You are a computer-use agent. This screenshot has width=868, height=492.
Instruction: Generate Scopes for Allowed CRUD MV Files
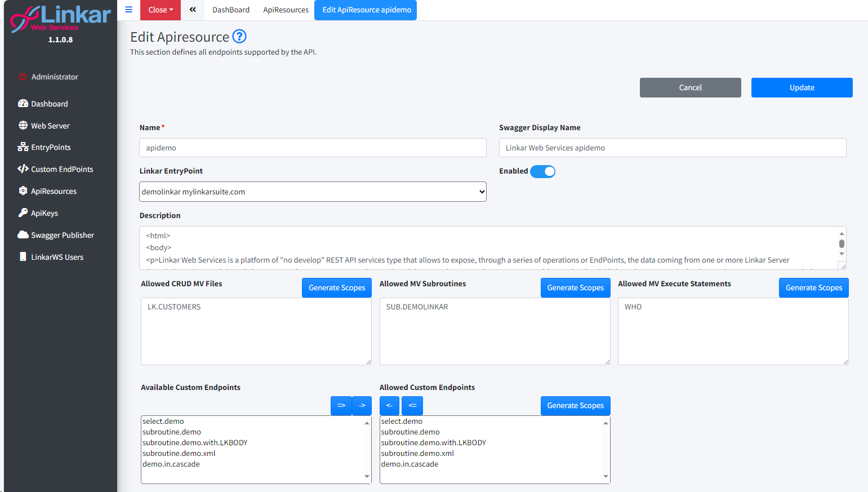click(x=337, y=287)
